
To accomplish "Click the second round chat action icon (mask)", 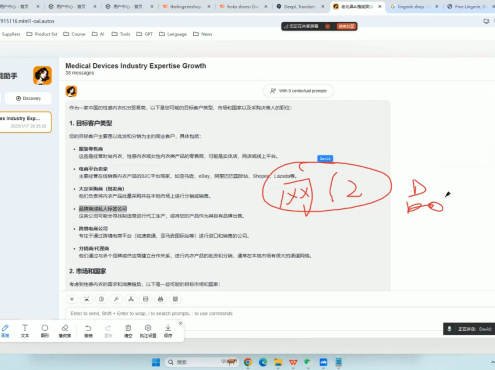I will 87,299.
